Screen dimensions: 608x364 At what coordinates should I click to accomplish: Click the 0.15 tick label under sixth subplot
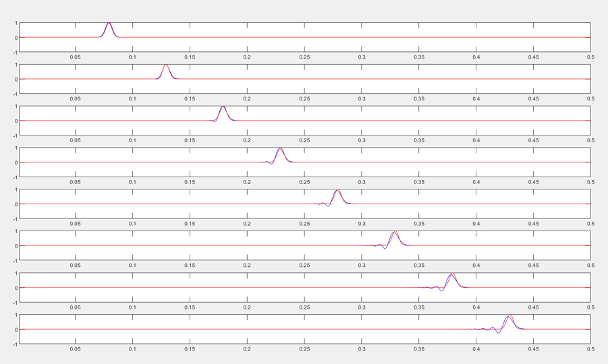[x=190, y=266]
